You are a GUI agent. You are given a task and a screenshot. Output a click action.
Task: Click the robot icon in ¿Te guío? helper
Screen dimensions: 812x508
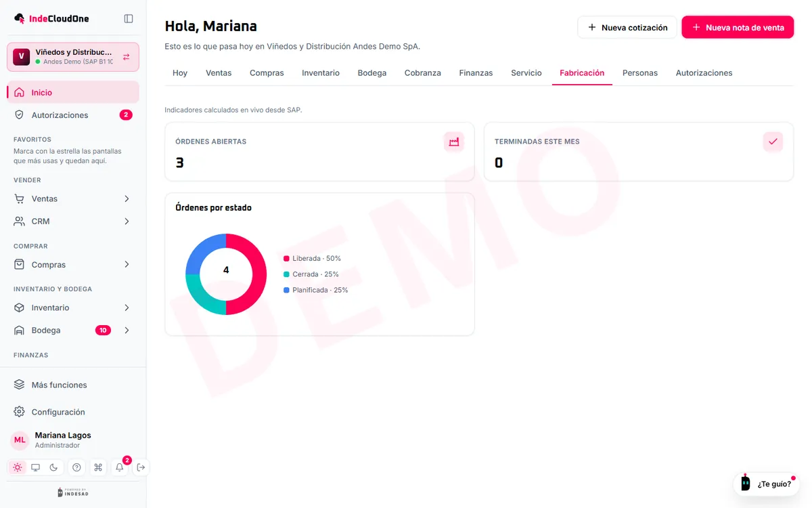[x=746, y=483]
